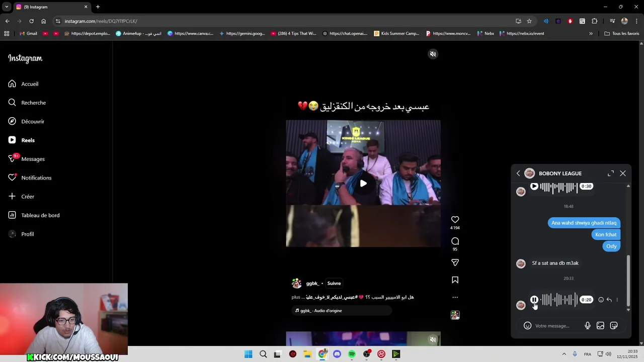Open more options for the 0:20 voice message
This screenshot has width=644, height=362.
pos(617,300)
